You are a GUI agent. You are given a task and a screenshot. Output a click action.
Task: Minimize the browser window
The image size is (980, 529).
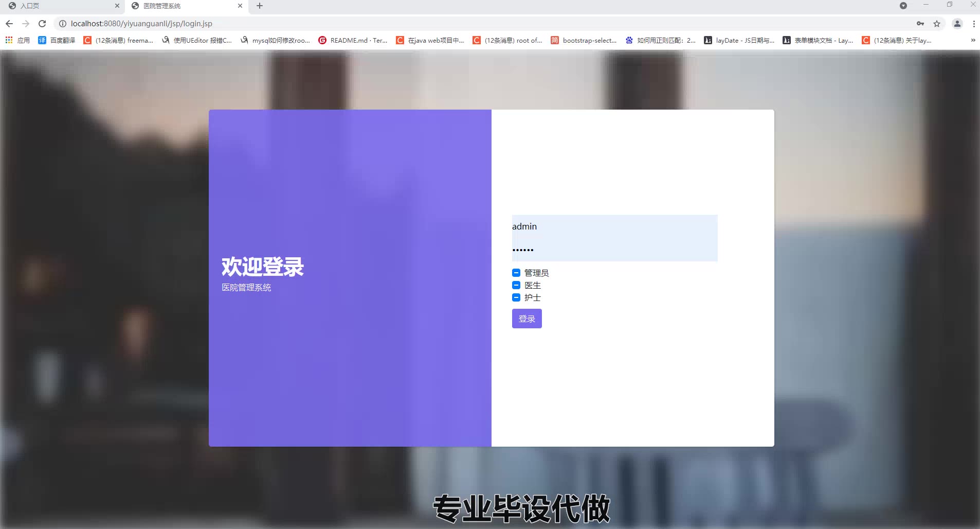(926, 5)
